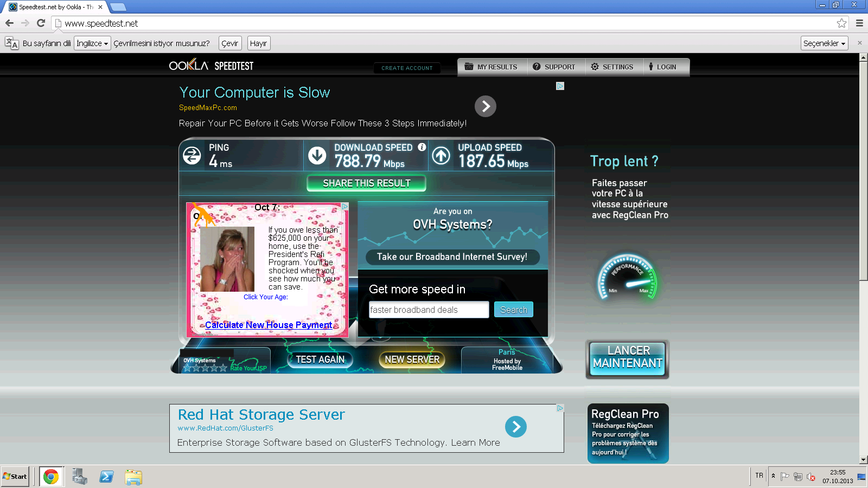Click the Red Hat Storage Server headline
Viewport: 868px width, 488px height.
tap(261, 415)
